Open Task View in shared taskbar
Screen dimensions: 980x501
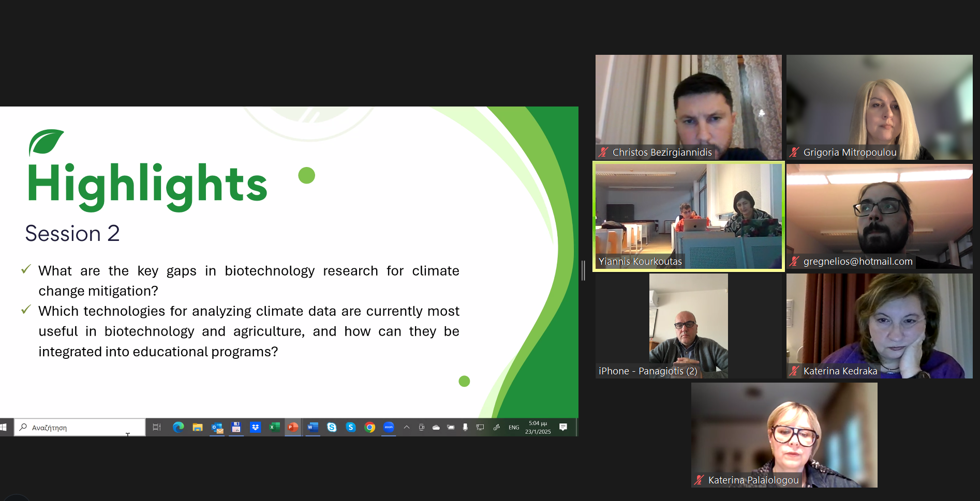157,427
